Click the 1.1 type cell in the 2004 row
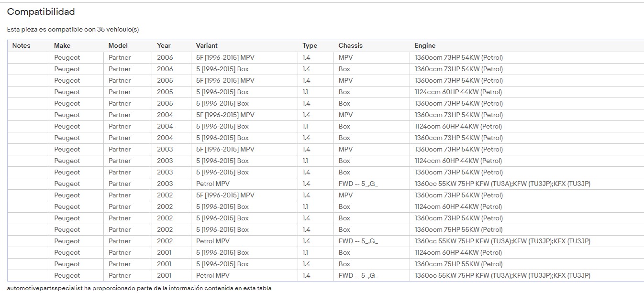644x293 pixels. (306, 126)
